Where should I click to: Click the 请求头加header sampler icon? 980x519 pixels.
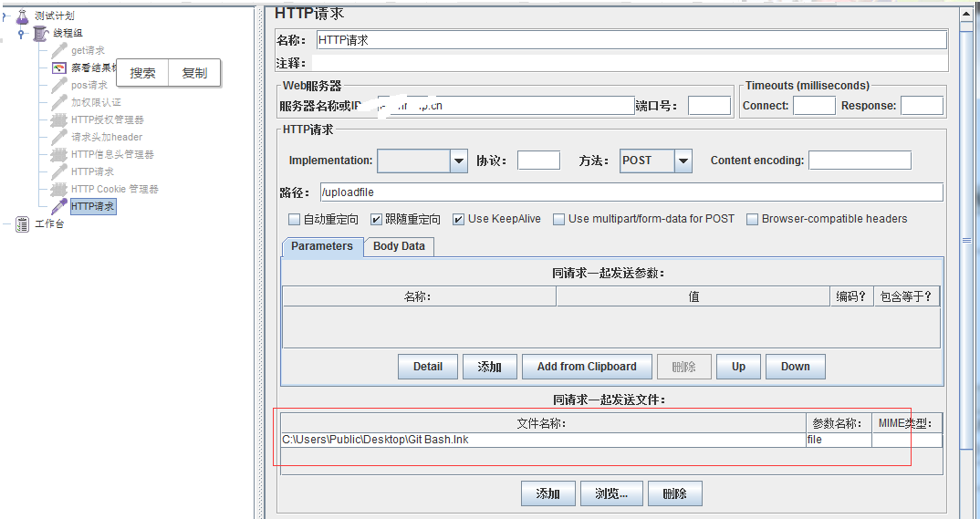(x=59, y=137)
